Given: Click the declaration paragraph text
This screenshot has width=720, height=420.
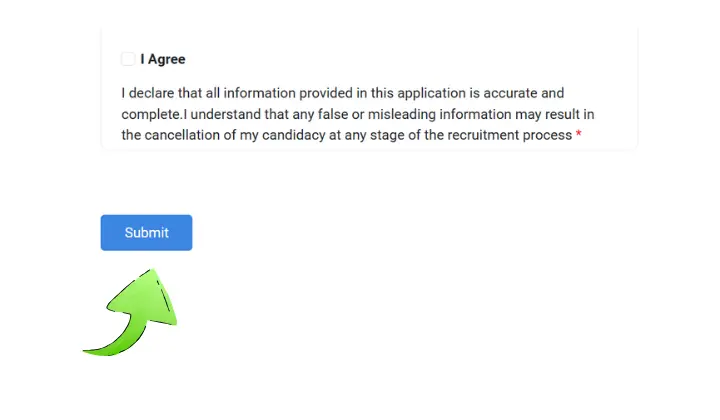Looking at the screenshot, I should tap(358, 114).
